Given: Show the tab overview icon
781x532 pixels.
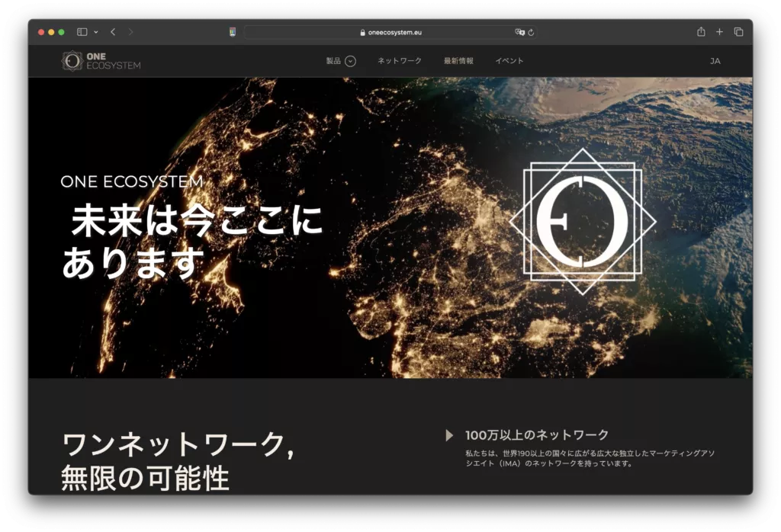Looking at the screenshot, I should 738,32.
